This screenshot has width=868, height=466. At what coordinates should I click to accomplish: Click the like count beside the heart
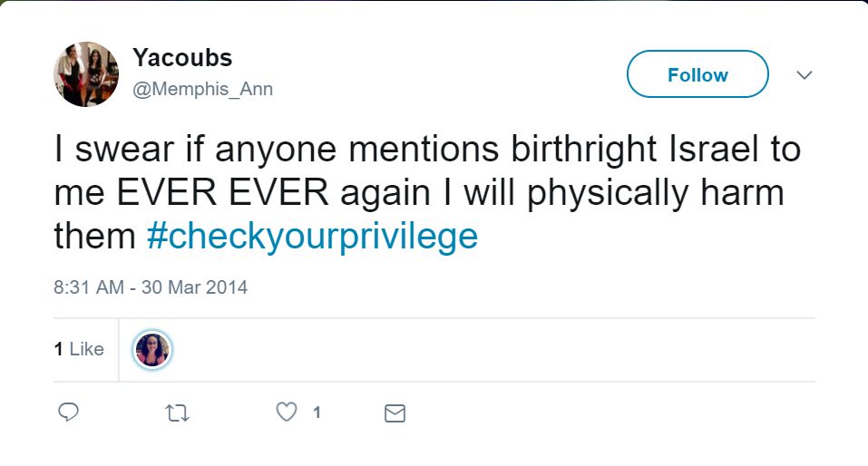[x=317, y=413]
